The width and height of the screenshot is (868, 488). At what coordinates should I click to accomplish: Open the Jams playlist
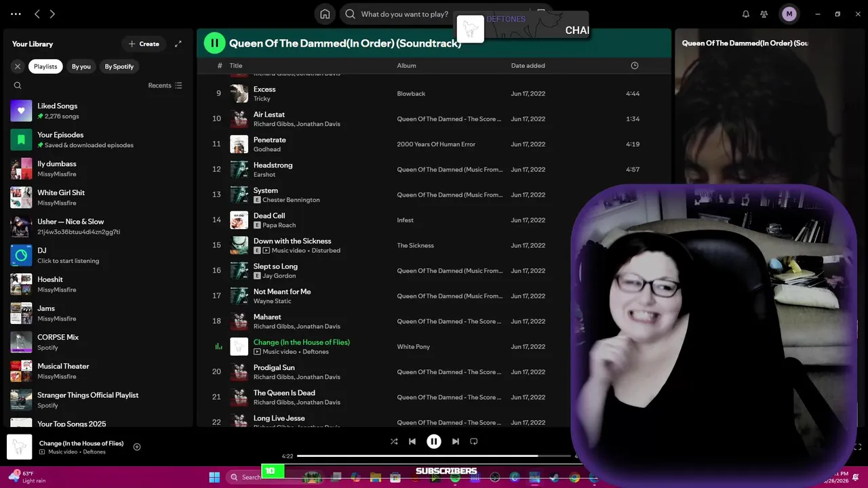(x=99, y=313)
